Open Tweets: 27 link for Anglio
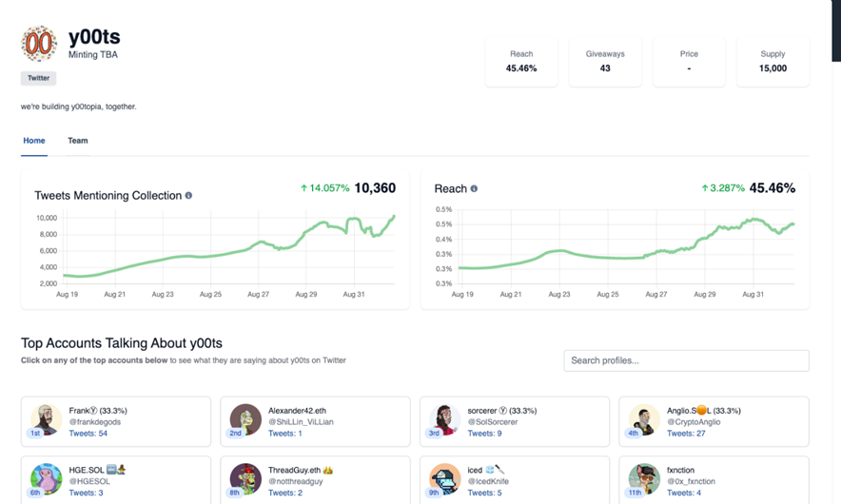841x504 pixels. click(686, 434)
